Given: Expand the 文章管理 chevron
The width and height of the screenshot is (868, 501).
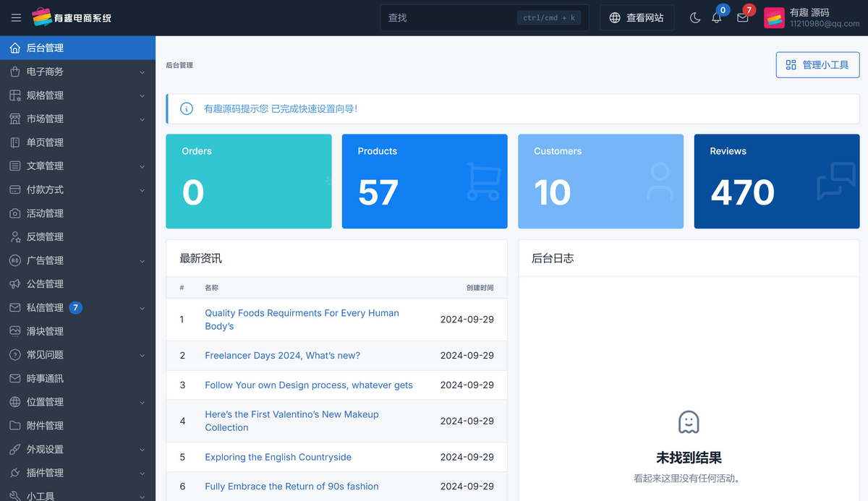Looking at the screenshot, I should click(x=142, y=166).
